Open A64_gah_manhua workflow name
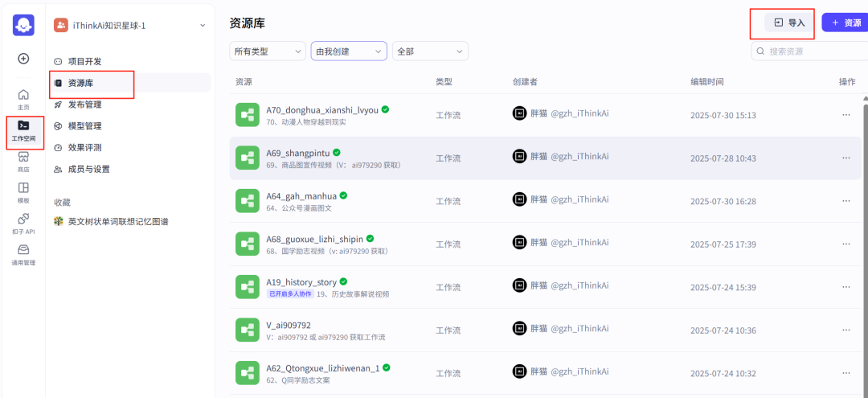 (x=301, y=196)
